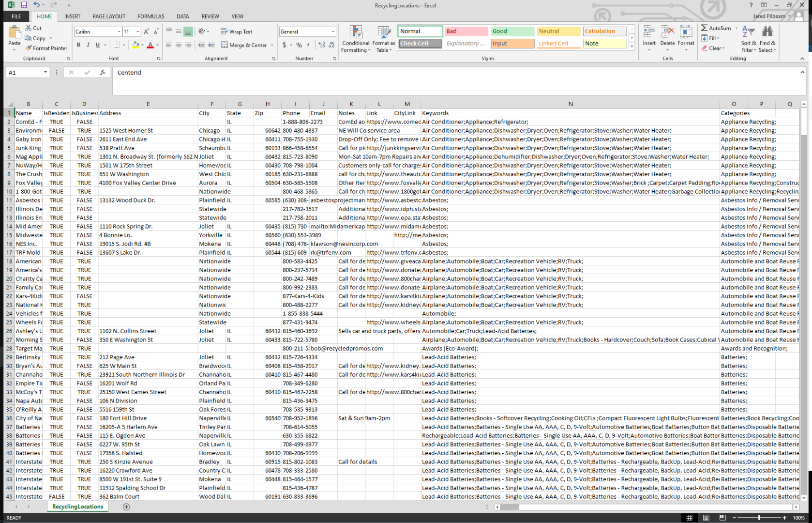Viewport: 812px width, 523px height.
Task: Switch to the PAGE LAYOUT ribbon tab
Action: tap(109, 16)
